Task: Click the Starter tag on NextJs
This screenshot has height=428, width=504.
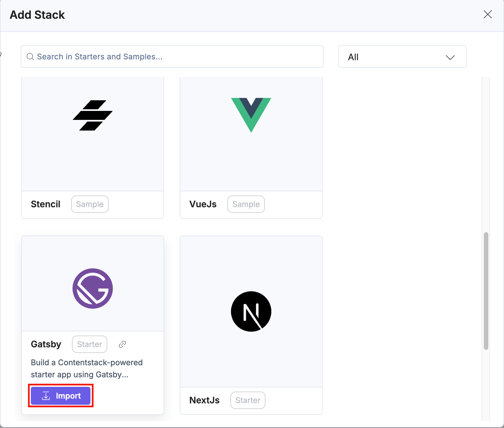Action: (x=248, y=400)
